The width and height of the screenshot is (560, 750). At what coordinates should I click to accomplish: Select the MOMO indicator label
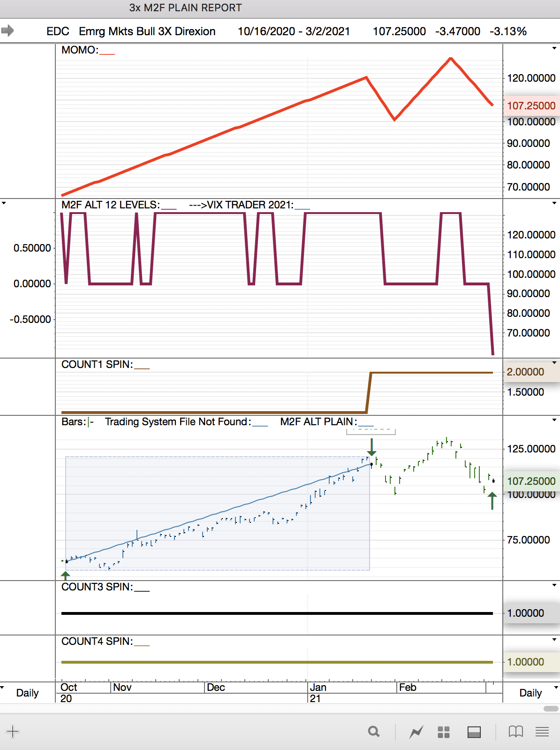[80, 50]
